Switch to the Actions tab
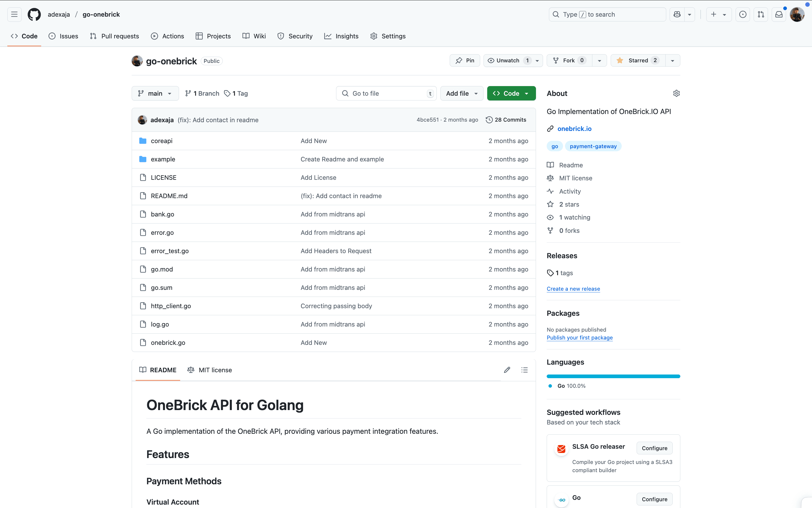812x508 pixels. point(167,36)
